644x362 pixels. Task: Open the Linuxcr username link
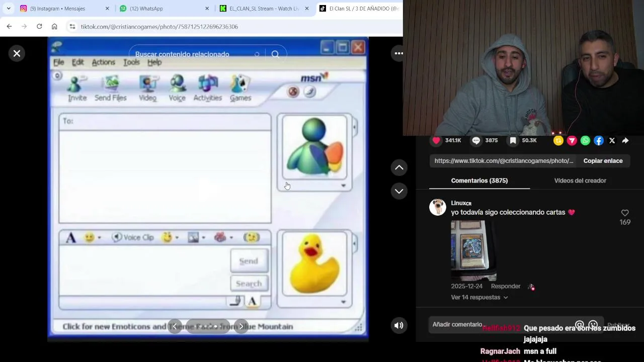(x=461, y=203)
